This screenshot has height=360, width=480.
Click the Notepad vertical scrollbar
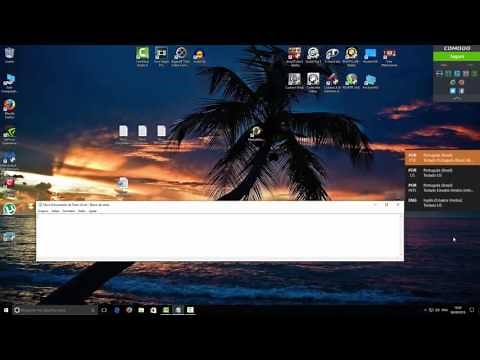pyautogui.click(x=401, y=236)
